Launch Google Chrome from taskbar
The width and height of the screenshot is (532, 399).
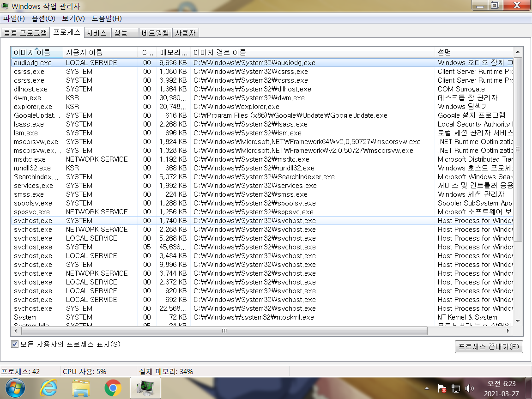tap(113, 388)
